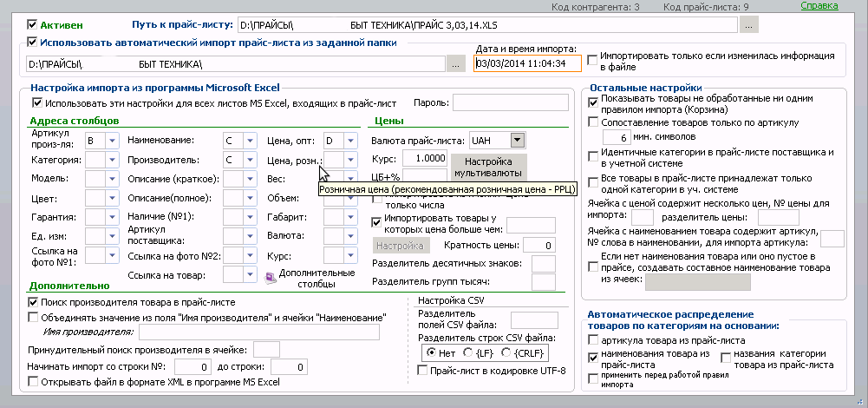The image size is (868, 408).
Task: Open Ссылка на товар dropdown
Action: [x=251, y=275]
